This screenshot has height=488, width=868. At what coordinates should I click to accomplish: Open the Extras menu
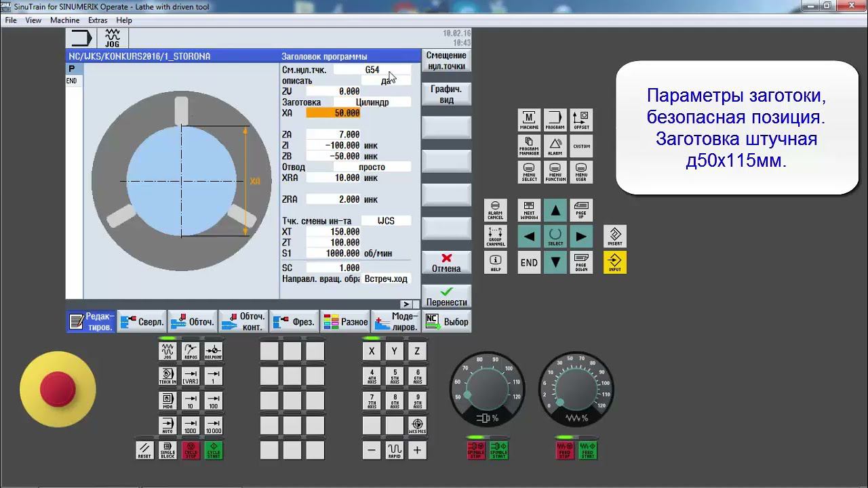[x=98, y=20]
